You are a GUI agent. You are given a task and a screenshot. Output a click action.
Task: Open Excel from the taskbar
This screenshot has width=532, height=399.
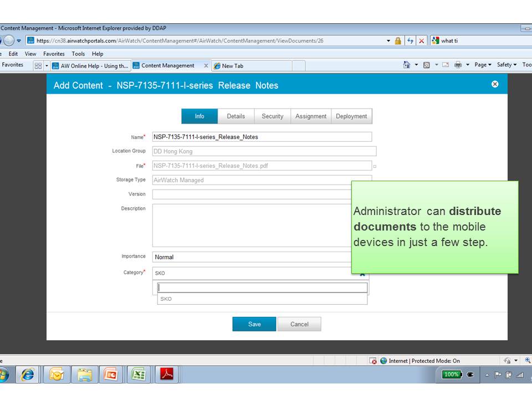coord(139,375)
